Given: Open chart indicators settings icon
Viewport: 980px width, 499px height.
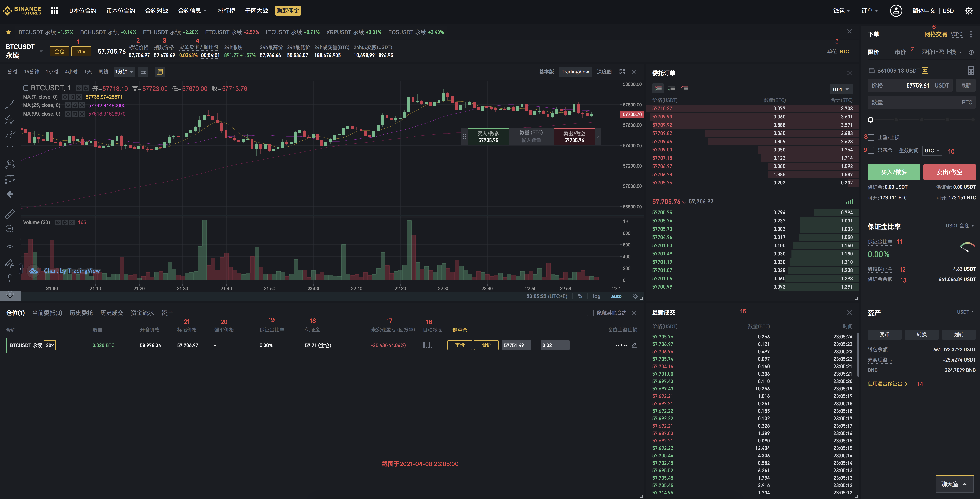Looking at the screenshot, I should [143, 72].
